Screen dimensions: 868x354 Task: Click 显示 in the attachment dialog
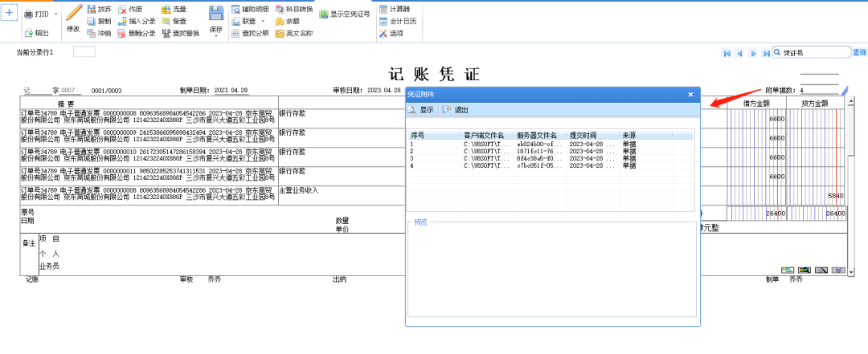[x=421, y=110]
